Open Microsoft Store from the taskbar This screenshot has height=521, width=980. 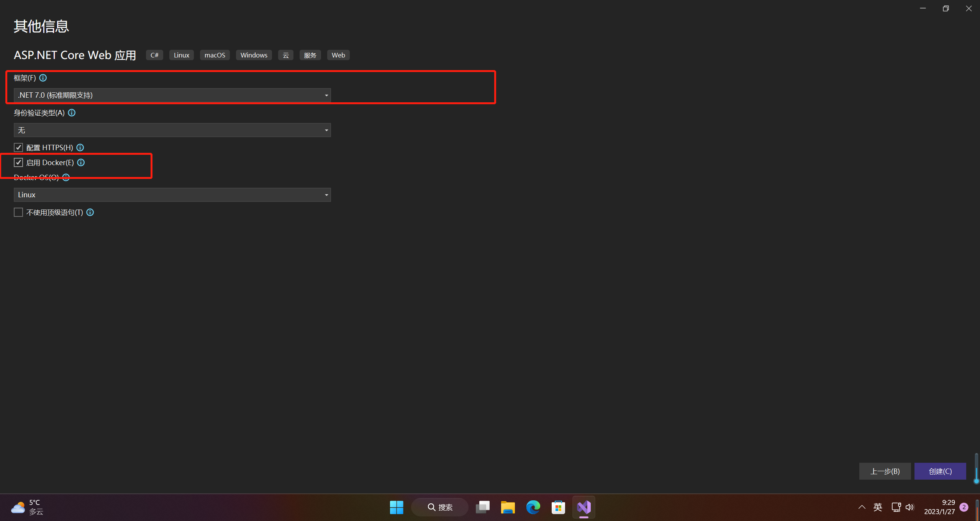tap(558, 507)
